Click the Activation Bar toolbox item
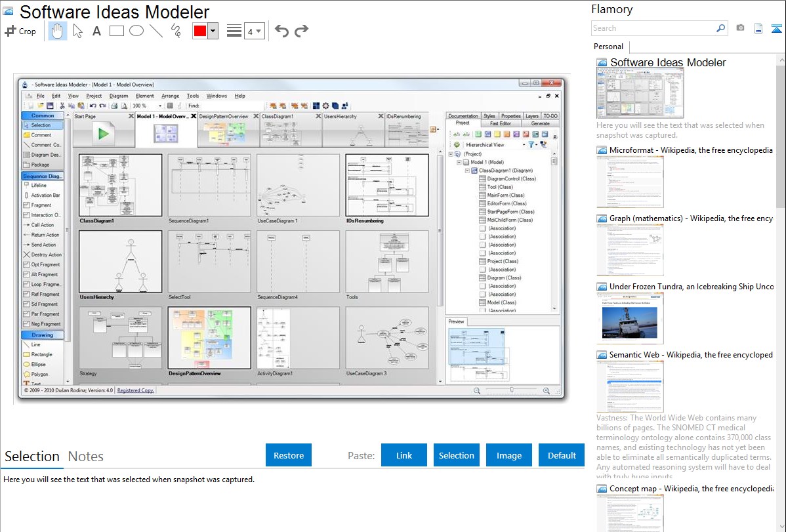Image resolution: width=786 pixels, height=532 pixels. (x=45, y=195)
